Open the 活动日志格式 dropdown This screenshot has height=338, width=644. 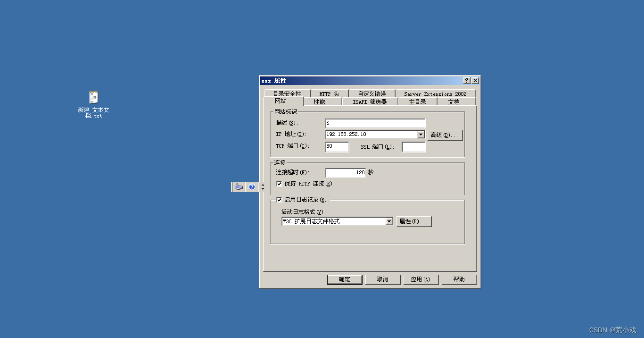(389, 221)
